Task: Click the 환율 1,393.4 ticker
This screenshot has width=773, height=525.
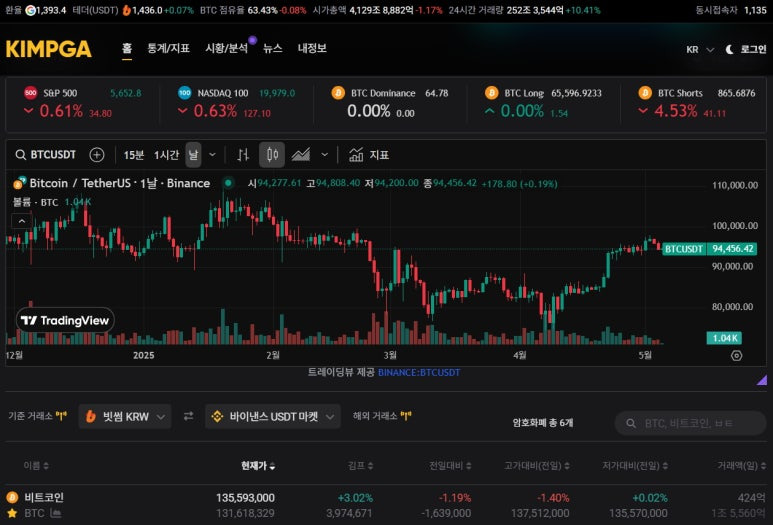Action: coord(35,10)
